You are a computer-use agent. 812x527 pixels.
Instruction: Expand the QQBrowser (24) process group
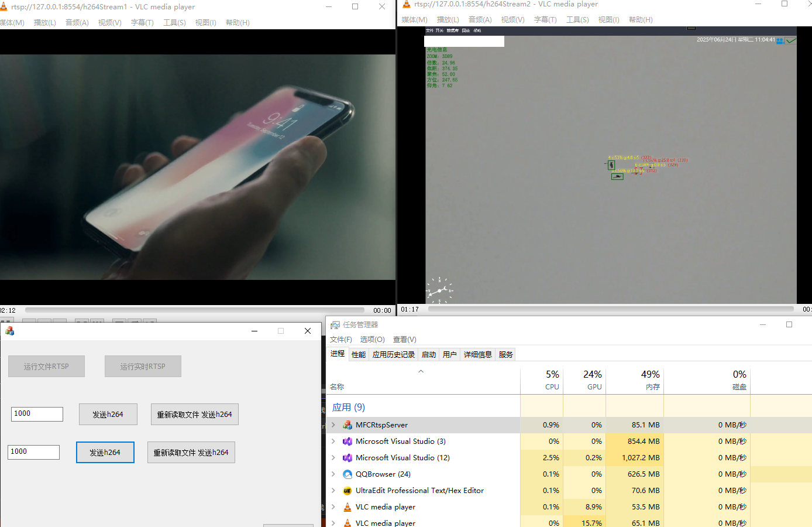(333, 474)
